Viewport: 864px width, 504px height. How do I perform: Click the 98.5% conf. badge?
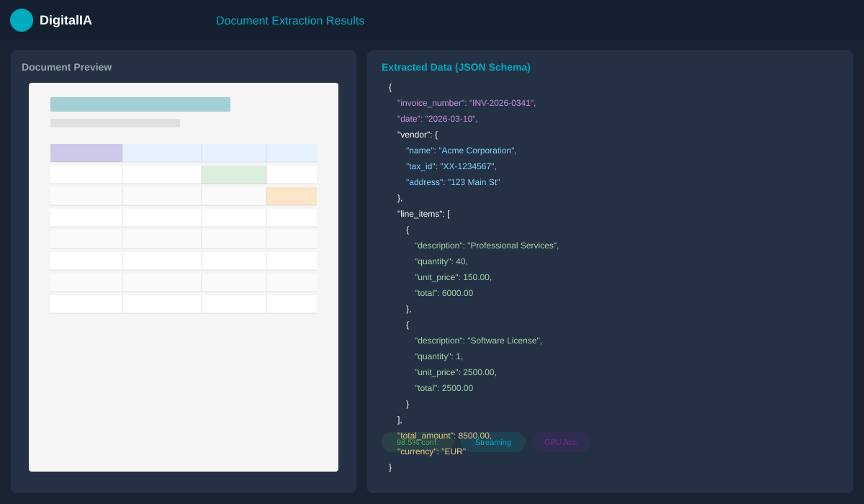pos(417,442)
